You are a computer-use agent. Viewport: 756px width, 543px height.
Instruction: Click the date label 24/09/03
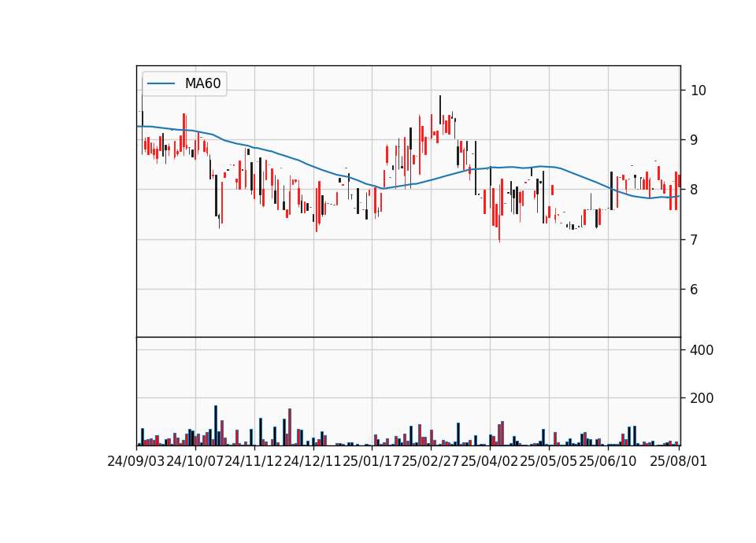(x=136, y=461)
